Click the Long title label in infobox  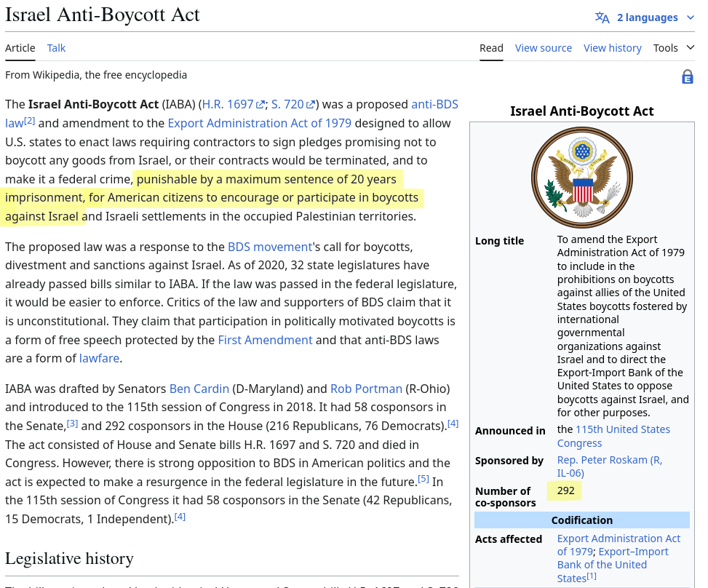point(499,241)
